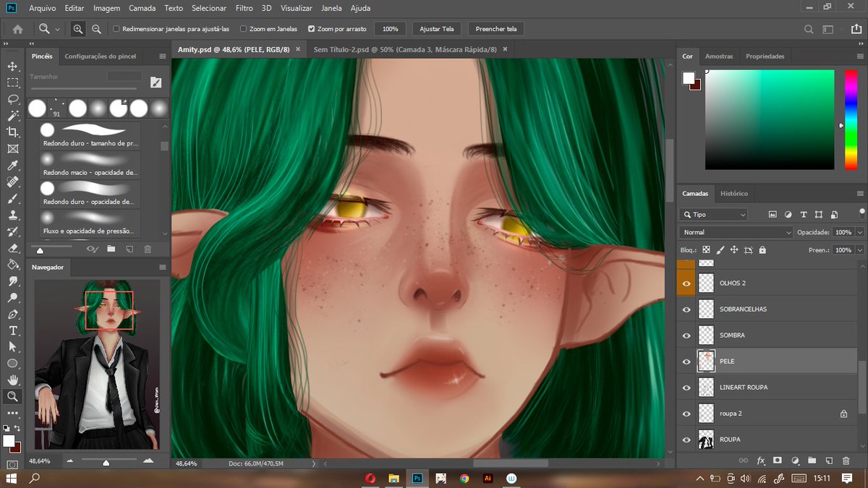Click the hue spectrum slider
This screenshot has width=868, height=488.
click(851, 119)
